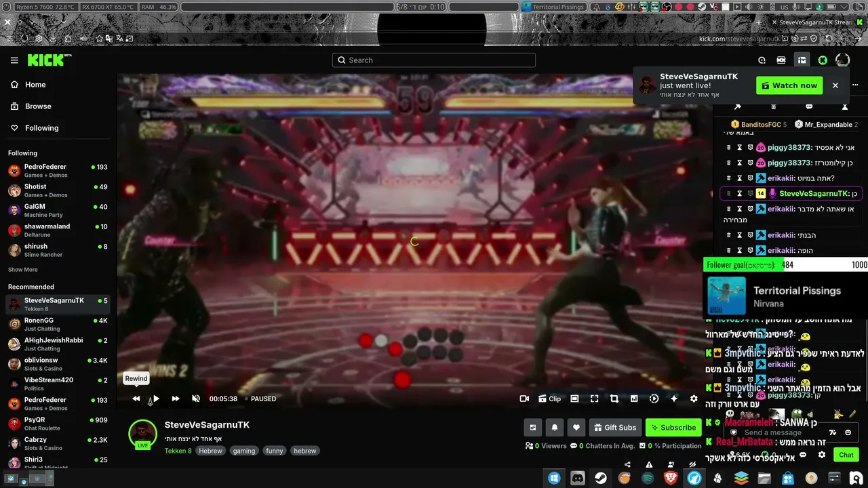Open shawarmaland channel in sidebar

click(x=58, y=230)
